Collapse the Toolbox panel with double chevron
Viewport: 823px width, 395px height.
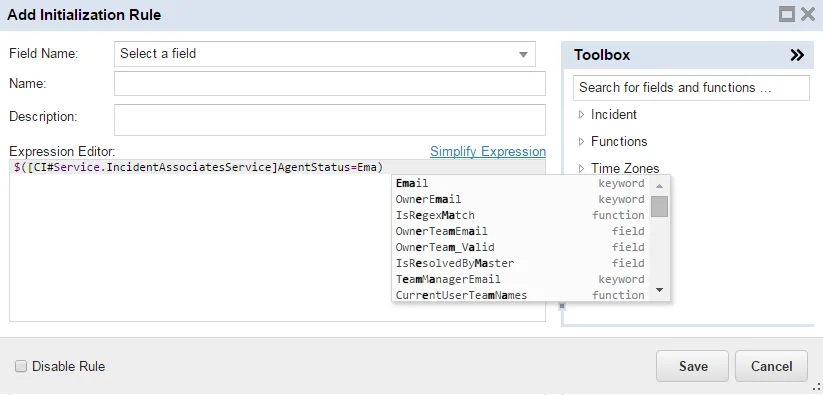(x=797, y=55)
